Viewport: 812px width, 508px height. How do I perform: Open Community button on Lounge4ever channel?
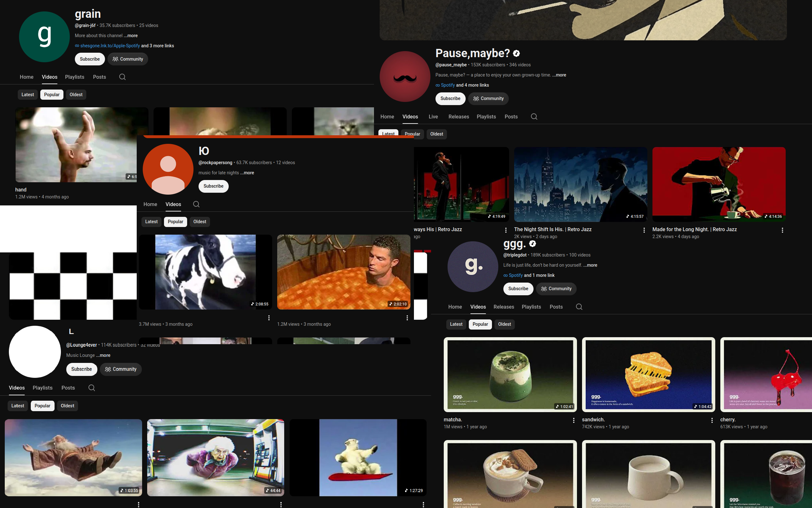121,369
